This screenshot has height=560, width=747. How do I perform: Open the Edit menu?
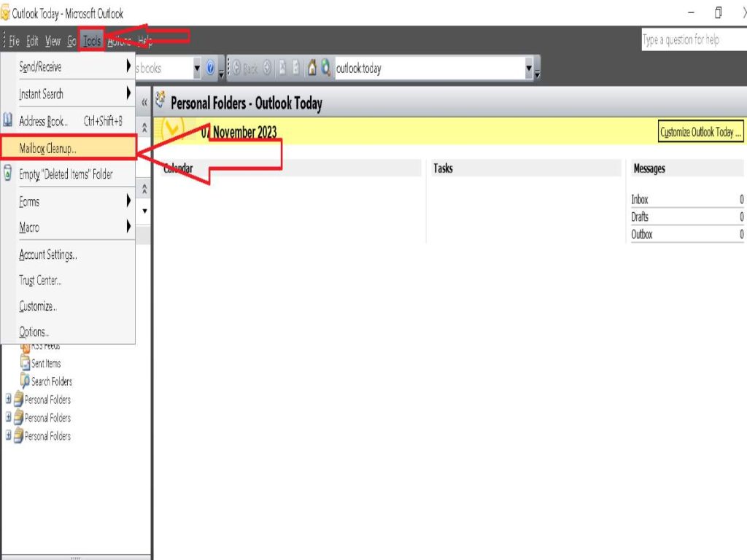pos(32,42)
